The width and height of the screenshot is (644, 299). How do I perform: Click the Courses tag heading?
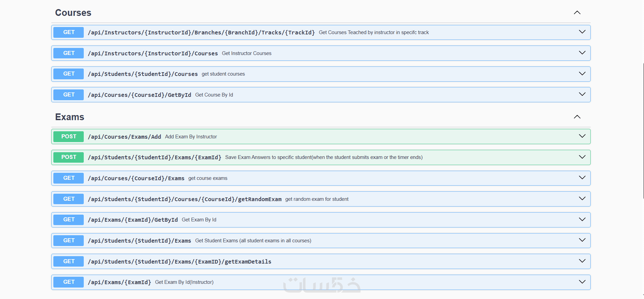[73, 13]
